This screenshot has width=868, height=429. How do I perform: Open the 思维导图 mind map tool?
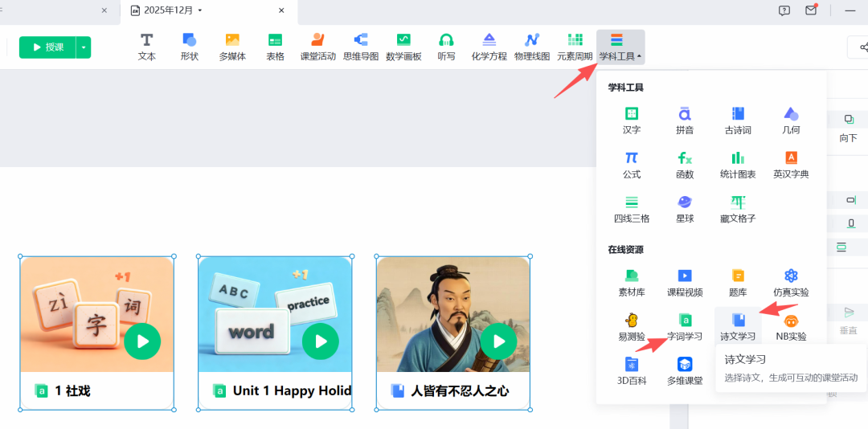[361, 47]
